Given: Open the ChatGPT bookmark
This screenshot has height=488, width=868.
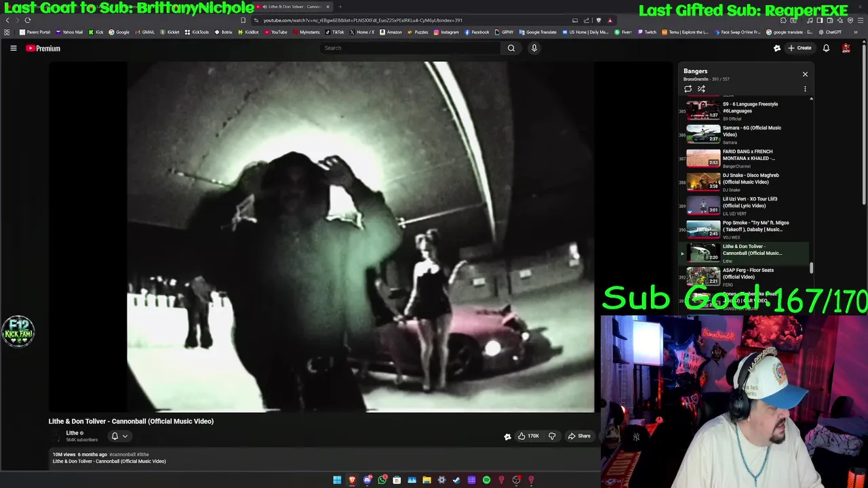Looking at the screenshot, I should coord(830,32).
